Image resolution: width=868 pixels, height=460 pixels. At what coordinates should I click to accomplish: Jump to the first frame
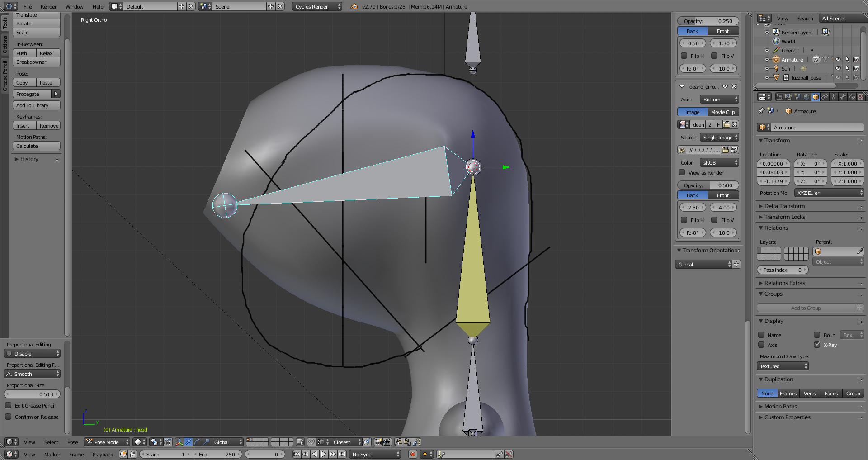(297, 454)
